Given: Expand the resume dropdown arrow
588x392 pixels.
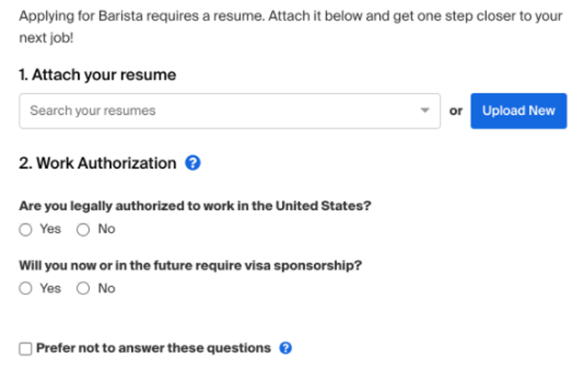Looking at the screenshot, I should point(425,110).
